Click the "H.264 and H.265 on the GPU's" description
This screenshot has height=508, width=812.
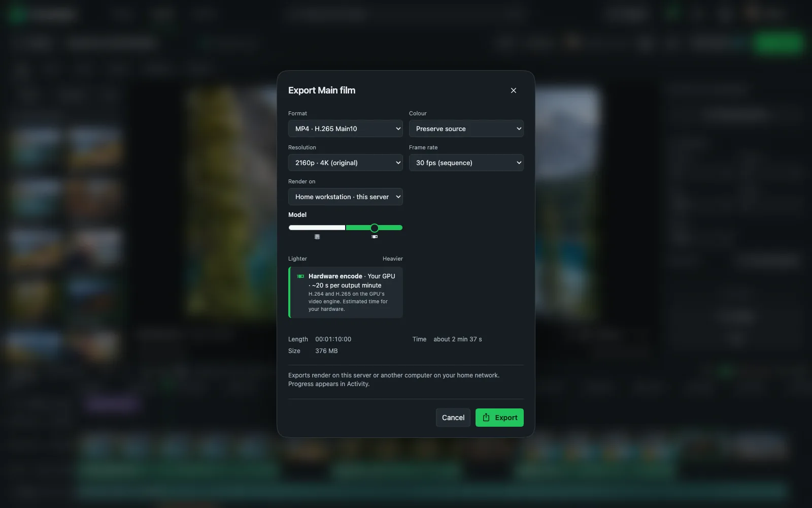347,294
